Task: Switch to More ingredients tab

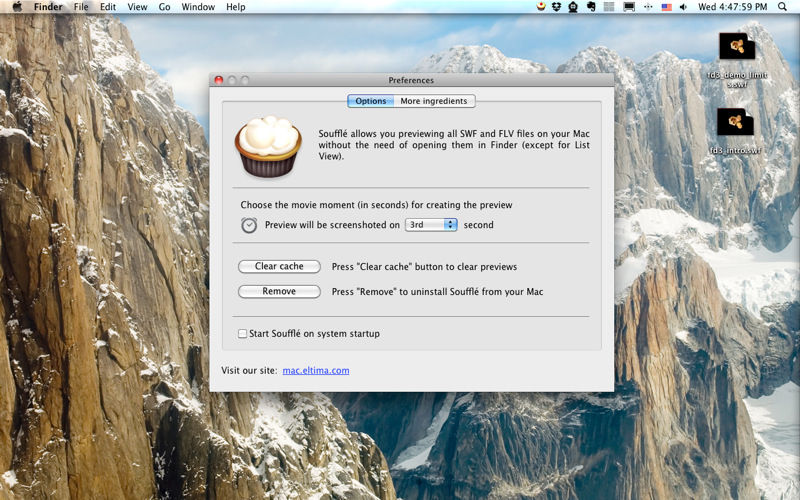Action: (x=434, y=101)
